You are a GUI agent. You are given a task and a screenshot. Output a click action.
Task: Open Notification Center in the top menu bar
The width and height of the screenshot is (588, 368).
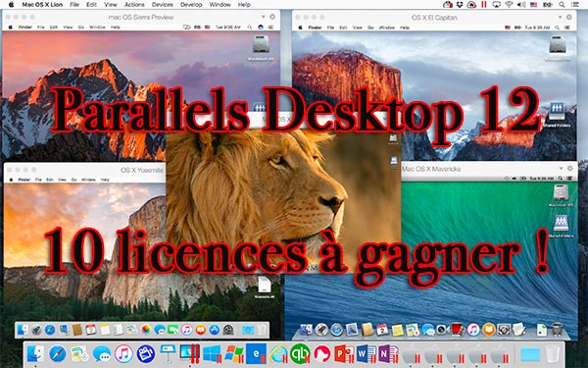[575, 5]
